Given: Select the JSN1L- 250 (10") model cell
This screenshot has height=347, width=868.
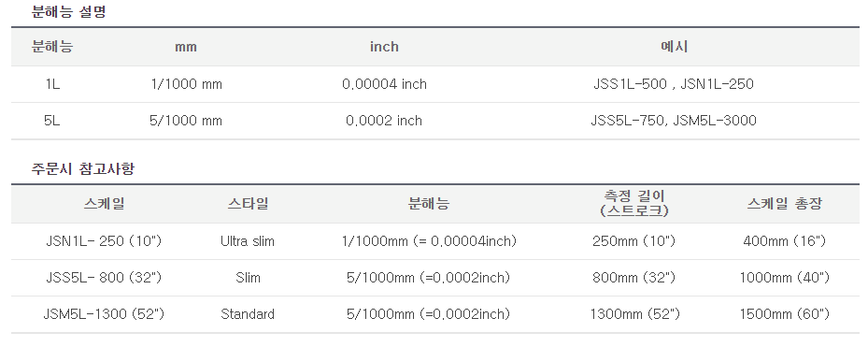Looking at the screenshot, I should click(104, 241).
